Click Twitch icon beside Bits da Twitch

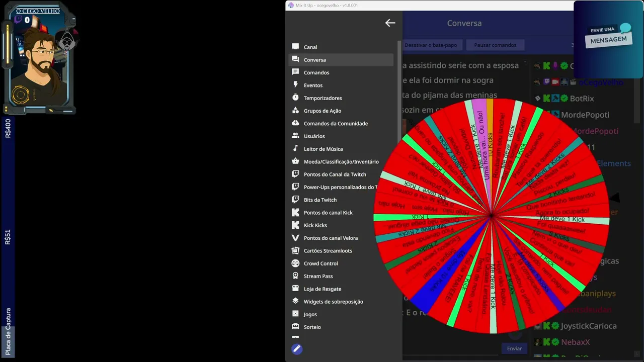(x=295, y=200)
